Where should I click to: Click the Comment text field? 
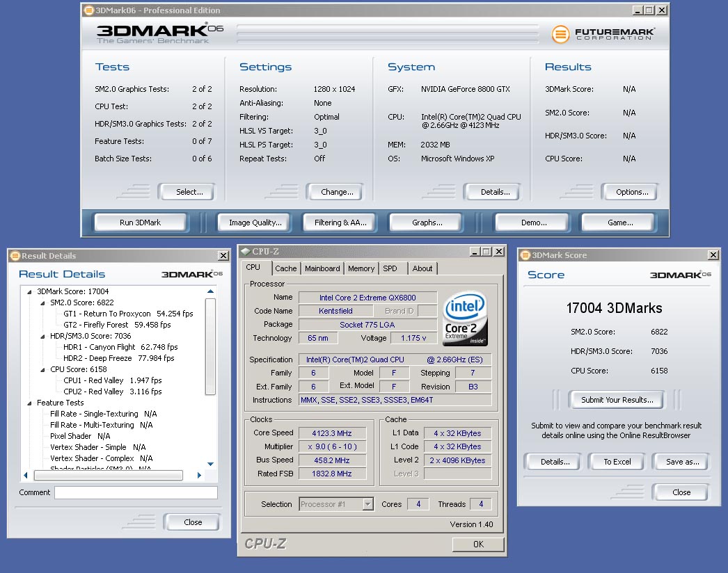(x=136, y=492)
